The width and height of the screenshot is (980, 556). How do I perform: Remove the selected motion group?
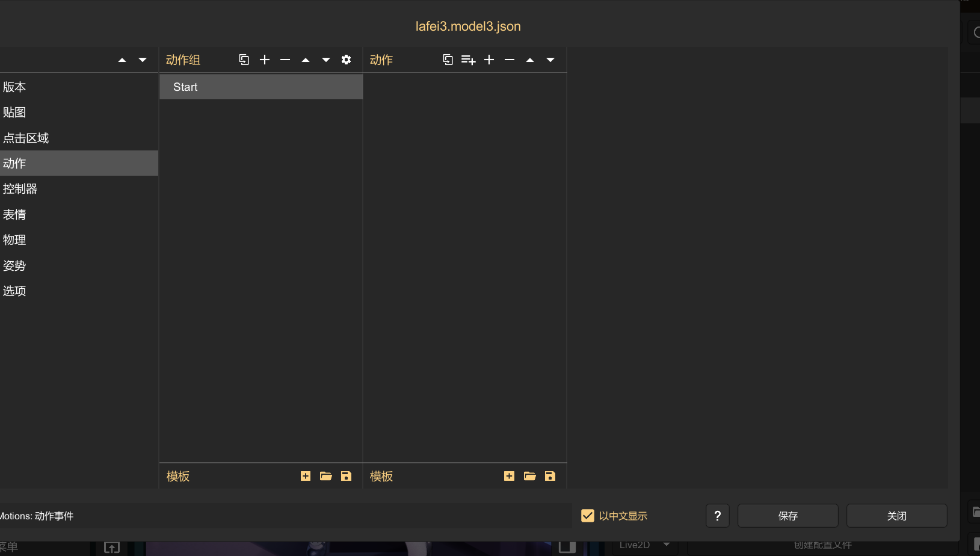pos(285,60)
